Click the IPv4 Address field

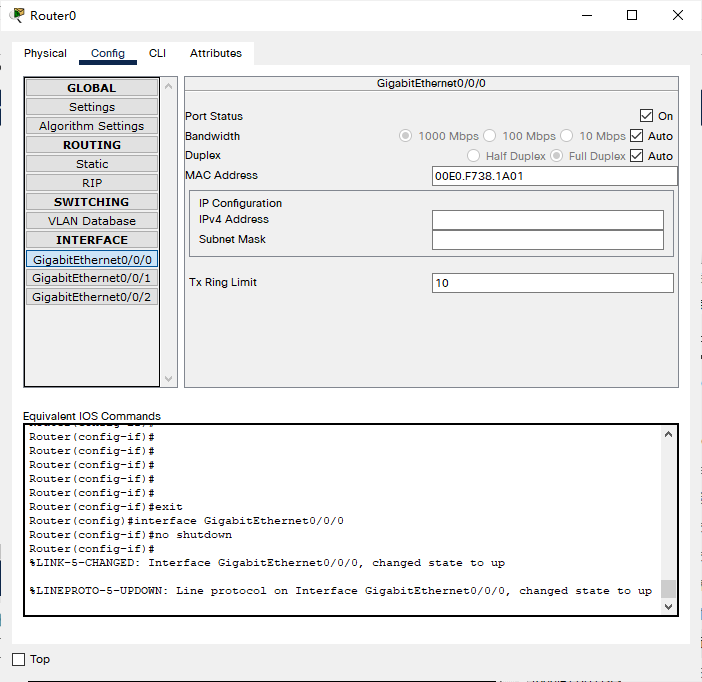coord(548,220)
